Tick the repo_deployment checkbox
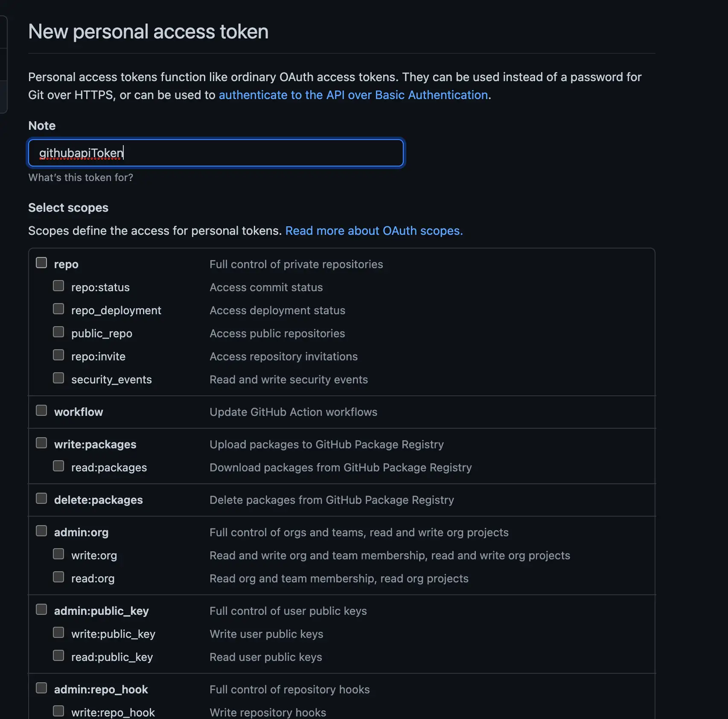This screenshot has height=719, width=728. (x=58, y=309)
